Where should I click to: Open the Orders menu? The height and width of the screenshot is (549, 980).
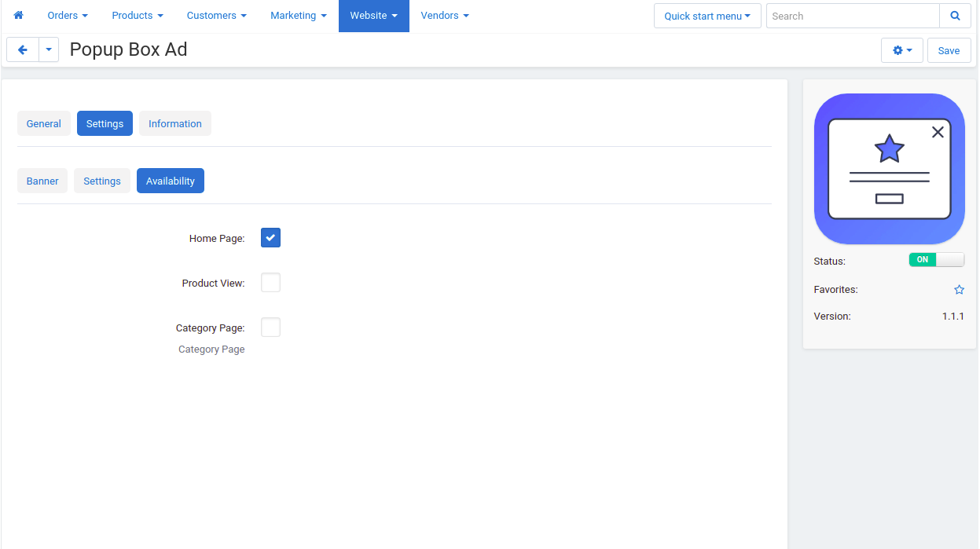point(68,16)
